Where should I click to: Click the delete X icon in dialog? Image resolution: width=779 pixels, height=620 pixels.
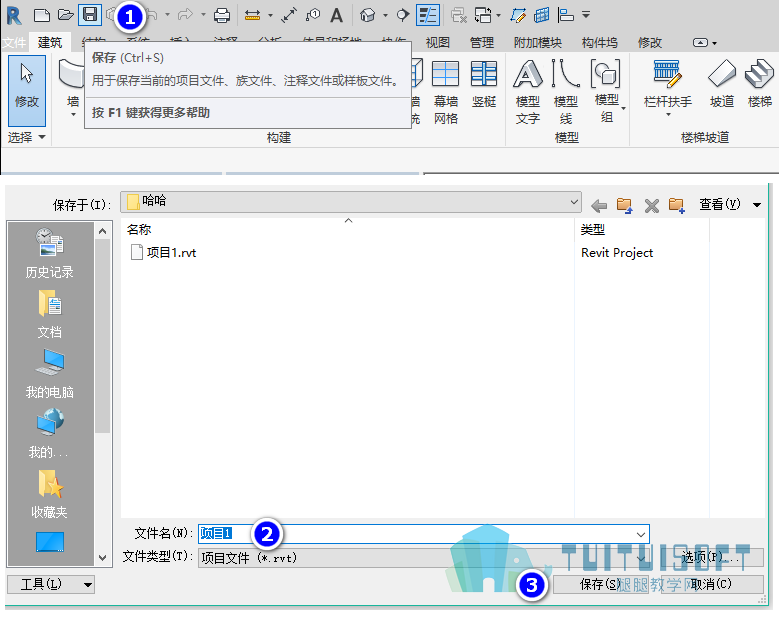(651, 205)
